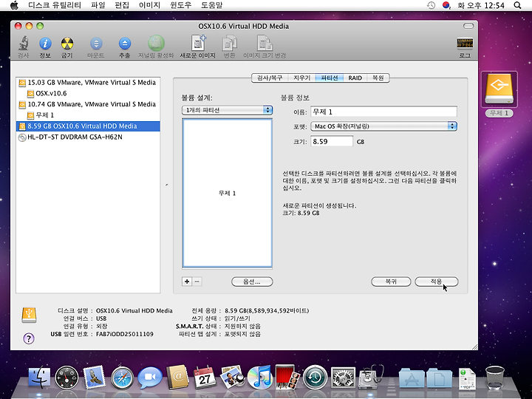Open the 디스크 유틸리티 application menu
Image resolution: width=532 pixels, height=399 pixels.
[x=55, y=5]
